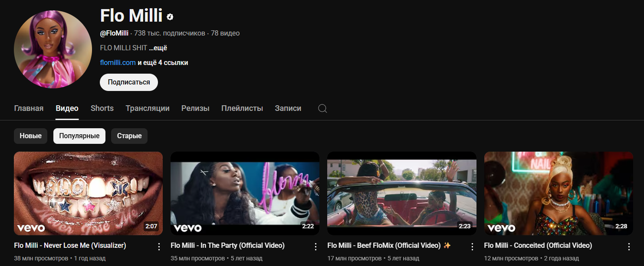Open options menu for Never Lose Me video
Screen dimensions: 644x266
[159, 247]
